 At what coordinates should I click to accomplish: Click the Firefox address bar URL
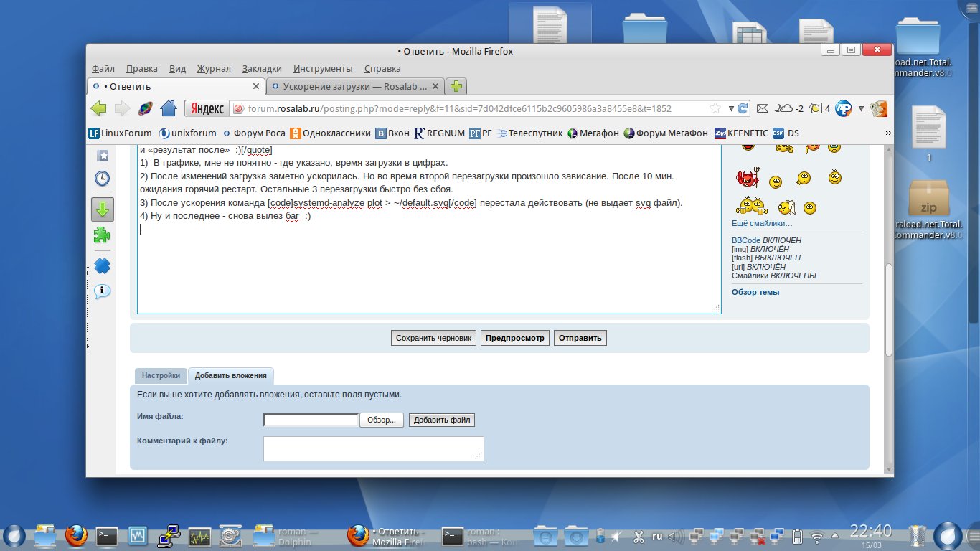pyautogui.click(x=459, y=108)
